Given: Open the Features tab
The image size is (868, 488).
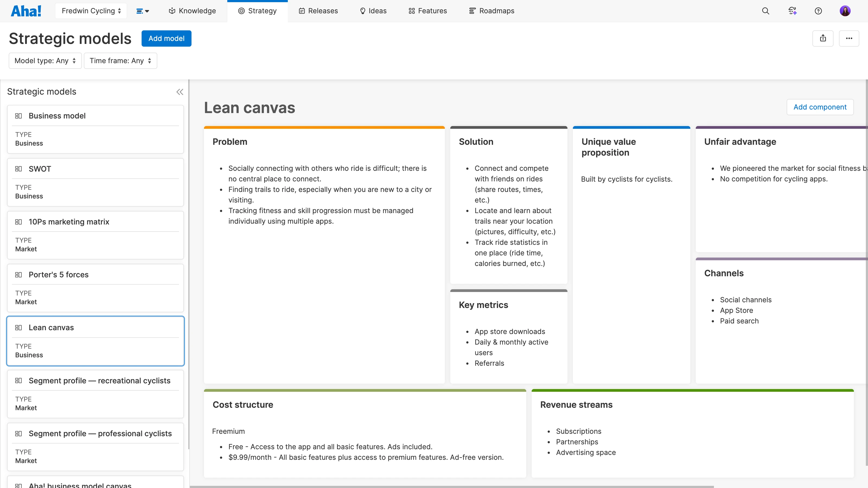Looking at the screenshot, I should 427,11.
